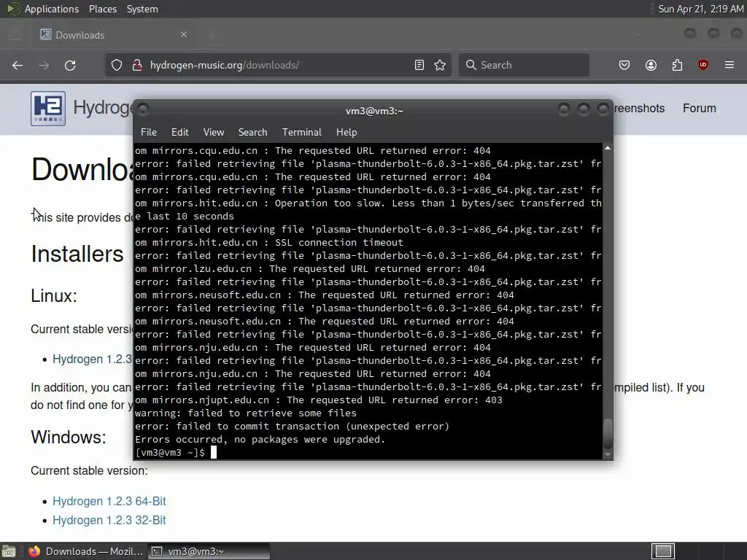Open Firefox hamburger application menu
This screenshot has width=747, height=560.
(729, 65)
